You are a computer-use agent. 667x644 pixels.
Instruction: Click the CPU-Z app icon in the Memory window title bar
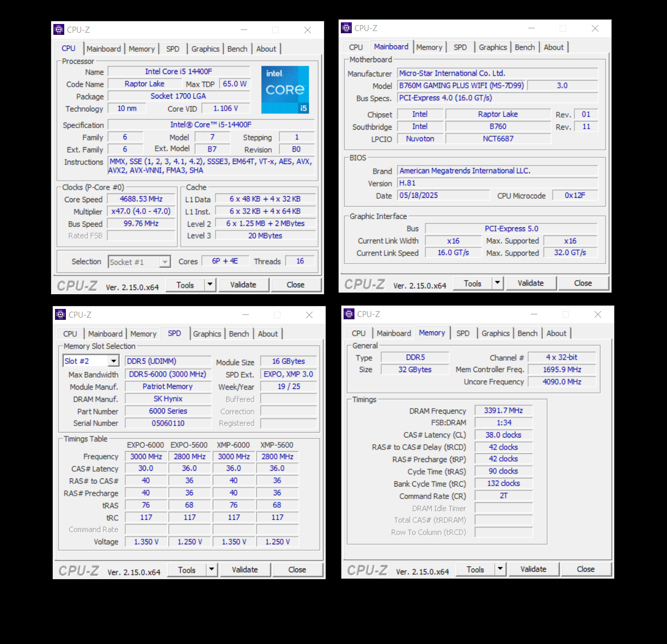(x=349, y=314)
